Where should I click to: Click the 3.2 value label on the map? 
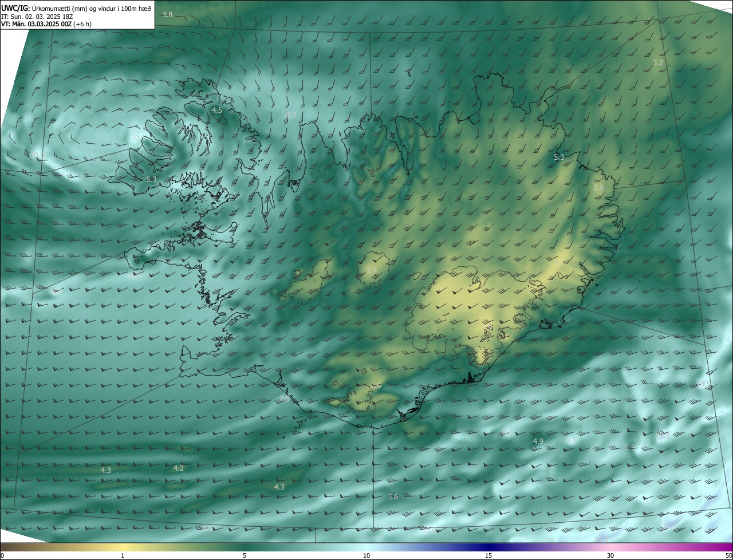coord(658,62)
